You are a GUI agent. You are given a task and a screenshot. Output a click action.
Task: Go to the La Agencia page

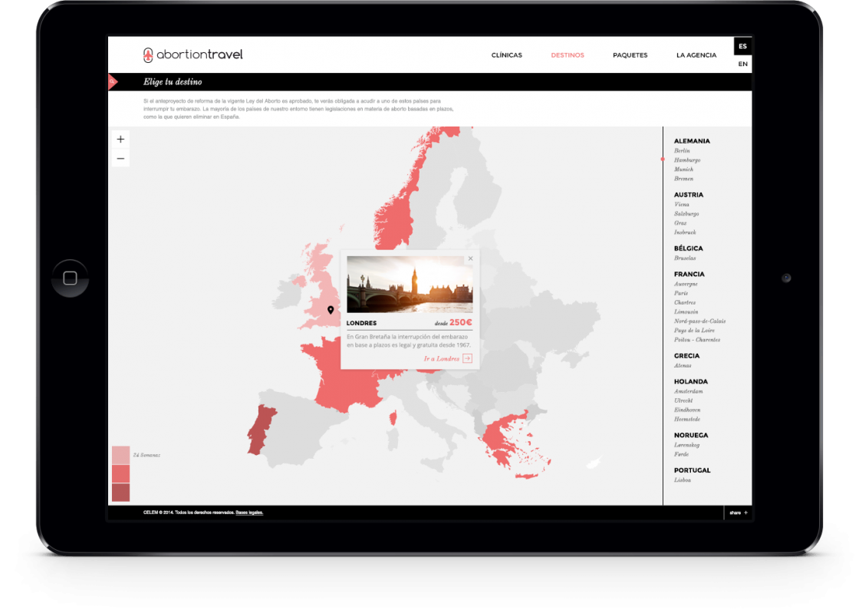click(x=696, y=55)
